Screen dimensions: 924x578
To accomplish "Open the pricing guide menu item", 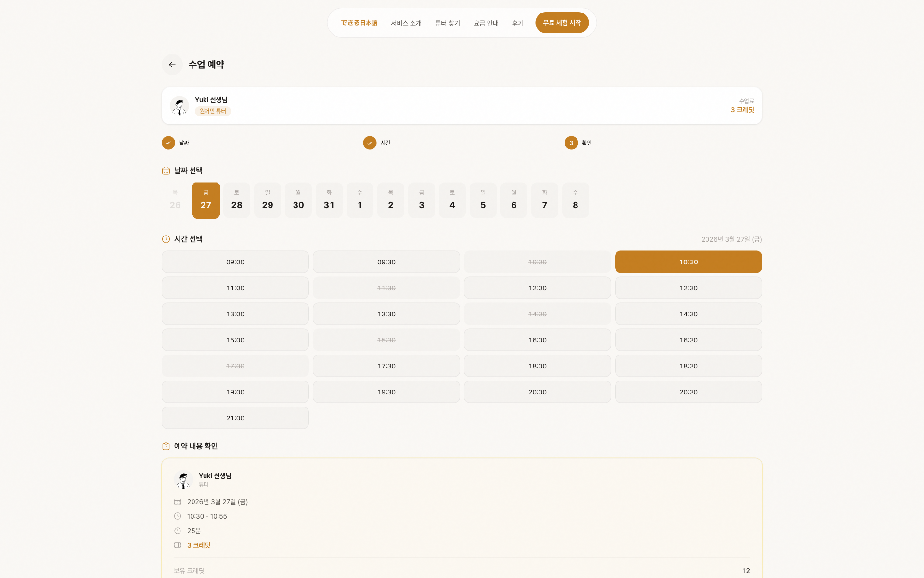I will 486,23.
